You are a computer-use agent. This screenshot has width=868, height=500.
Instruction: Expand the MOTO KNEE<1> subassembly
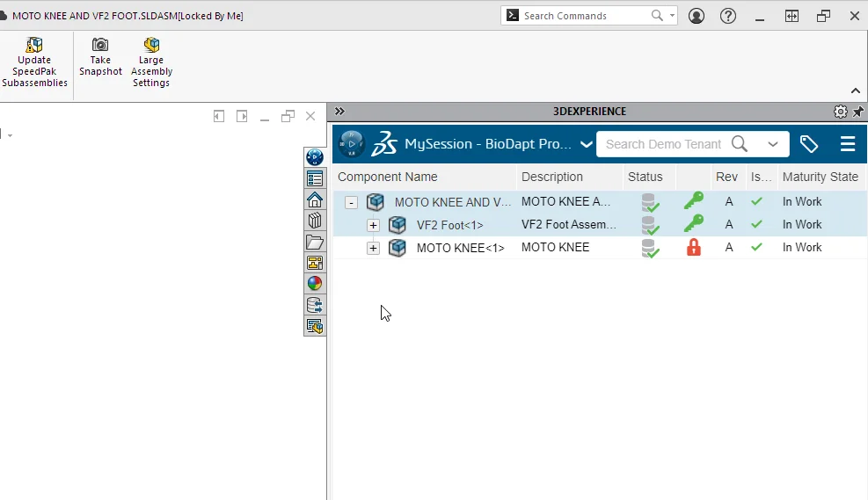click(x=373, y=248)
